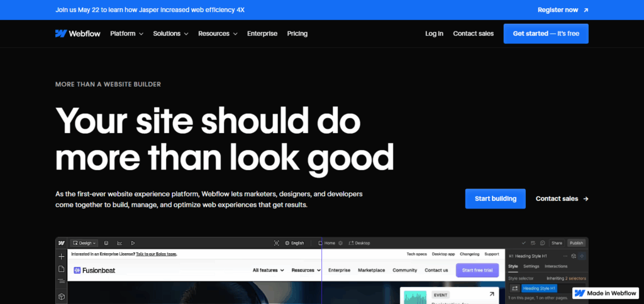This screenshot has width=644, height=304.
Task: Click the checkmark status icon
Action: 523,243
